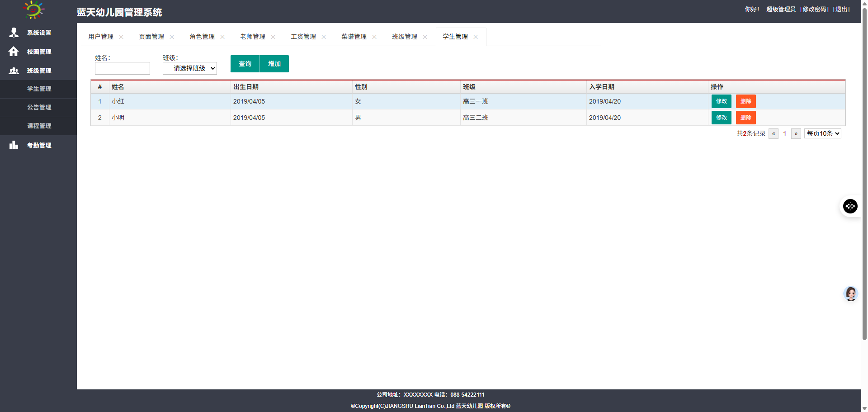Screen dimensions: 868x412
Task: Click the 校园管理 house icon
Action: (14, 52)
